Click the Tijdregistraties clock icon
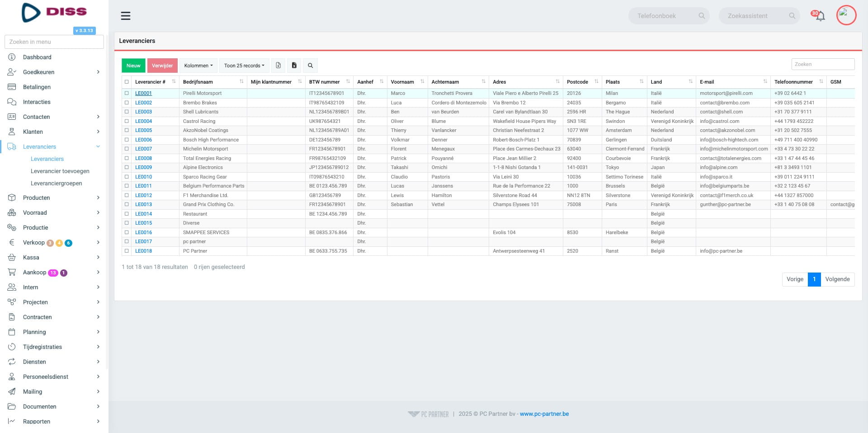The image size is (868, 433). click(x=12, y=347)
